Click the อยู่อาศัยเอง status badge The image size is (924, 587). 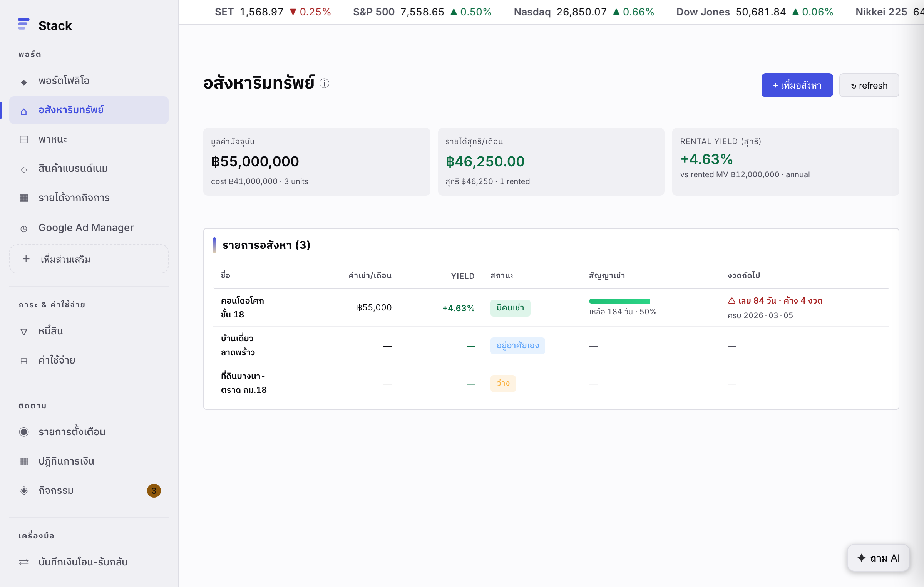(517, 345)
